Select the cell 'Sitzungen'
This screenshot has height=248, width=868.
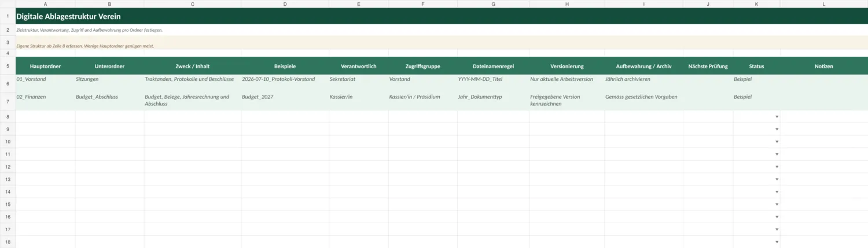[109, 83]
